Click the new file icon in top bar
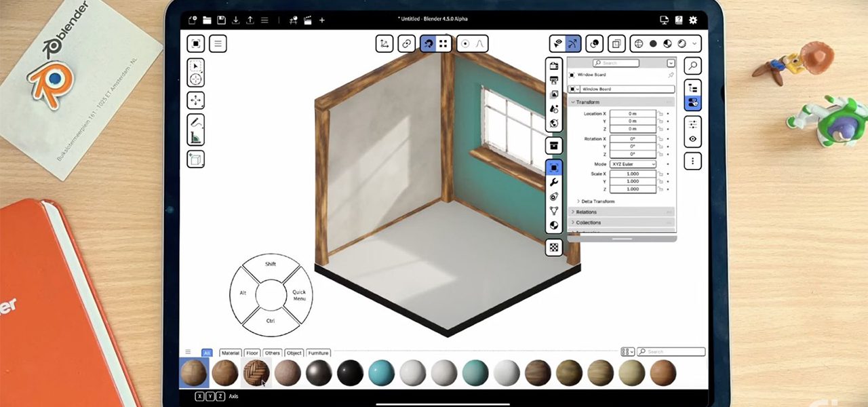The width and height of the screenshot is (868, 407). [x=193, y=20]
